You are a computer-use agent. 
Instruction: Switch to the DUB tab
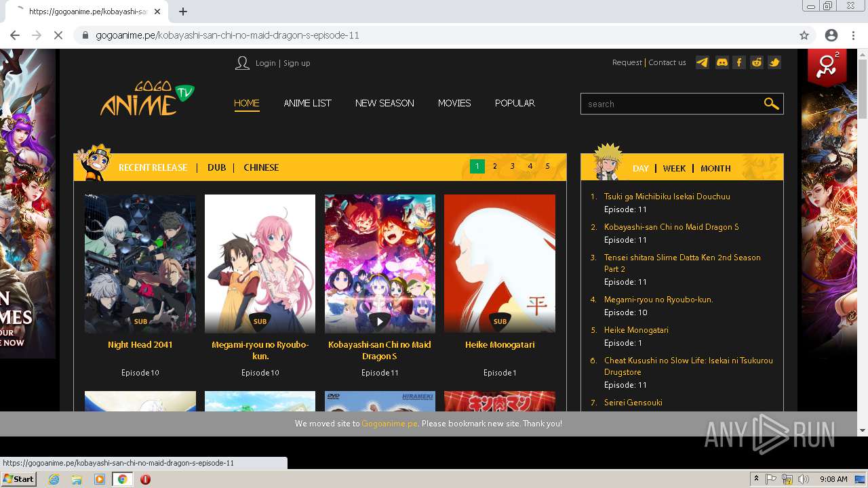click(217, 167)
